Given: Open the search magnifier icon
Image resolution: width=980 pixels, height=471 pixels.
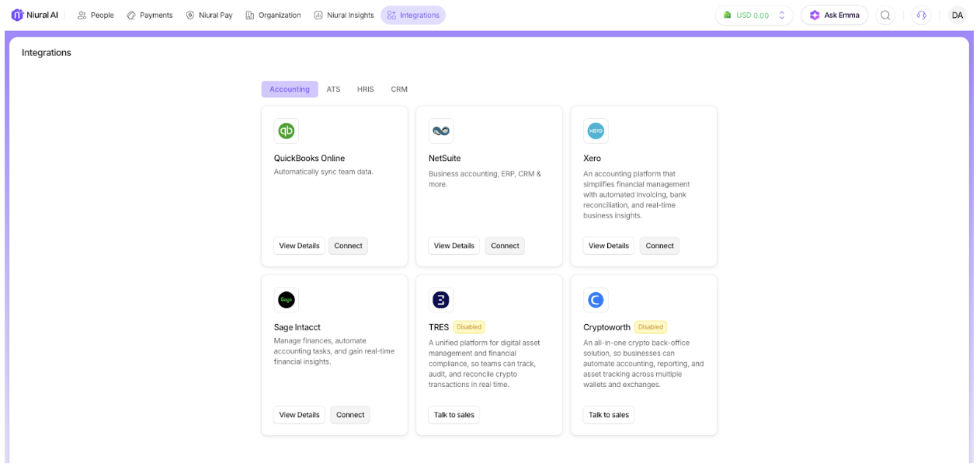Looking at the screenshot, I should (x=885, y=15).
